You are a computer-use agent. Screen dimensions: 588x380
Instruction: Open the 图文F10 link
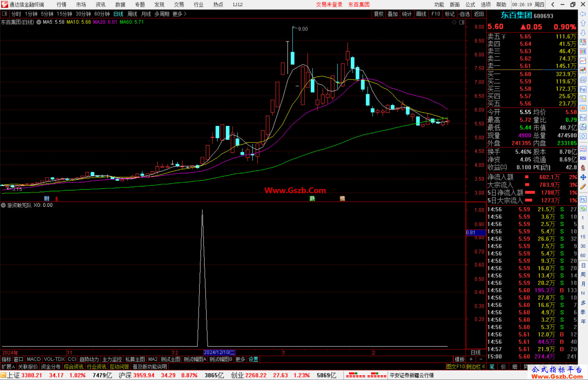click(x=456, y=367)
